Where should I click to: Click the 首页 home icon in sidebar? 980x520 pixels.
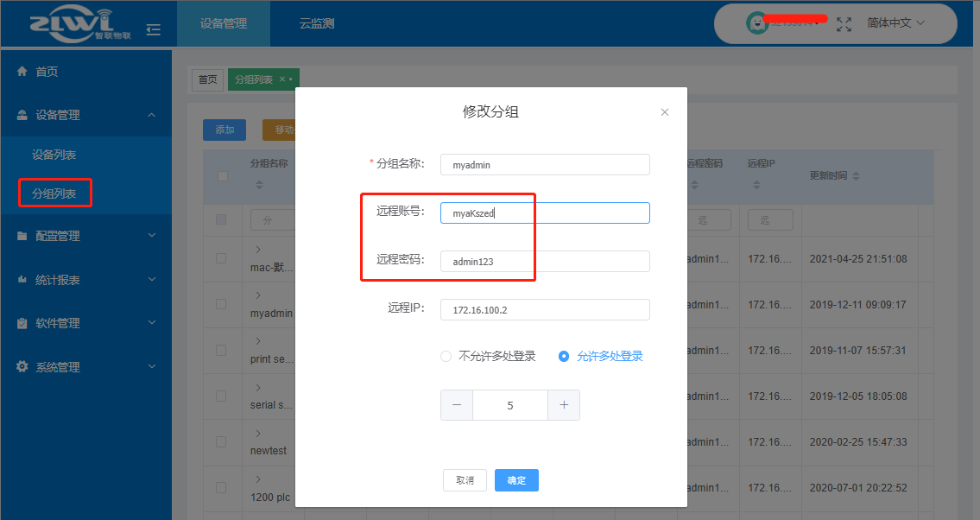(22, 72)
